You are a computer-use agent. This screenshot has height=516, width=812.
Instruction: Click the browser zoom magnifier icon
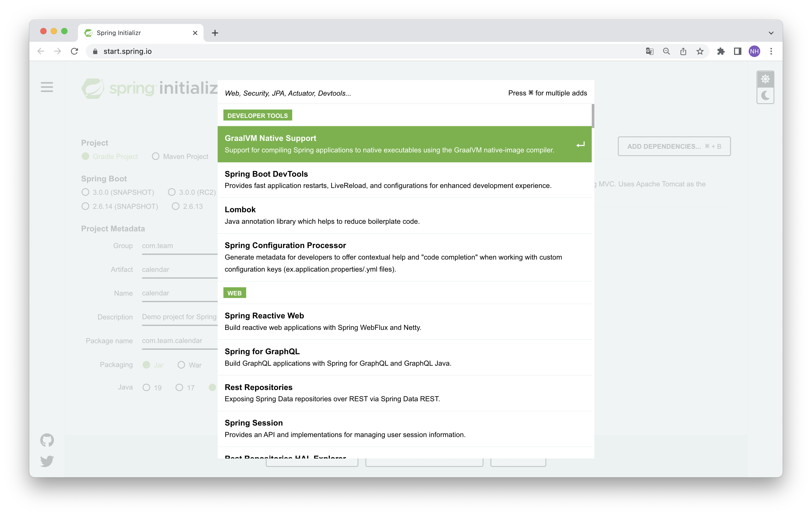tap(666, 51)
